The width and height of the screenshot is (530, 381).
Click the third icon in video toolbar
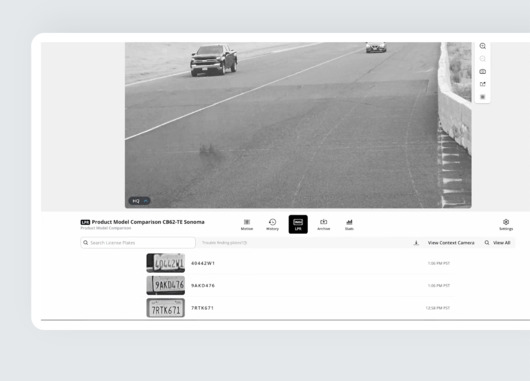483,71
